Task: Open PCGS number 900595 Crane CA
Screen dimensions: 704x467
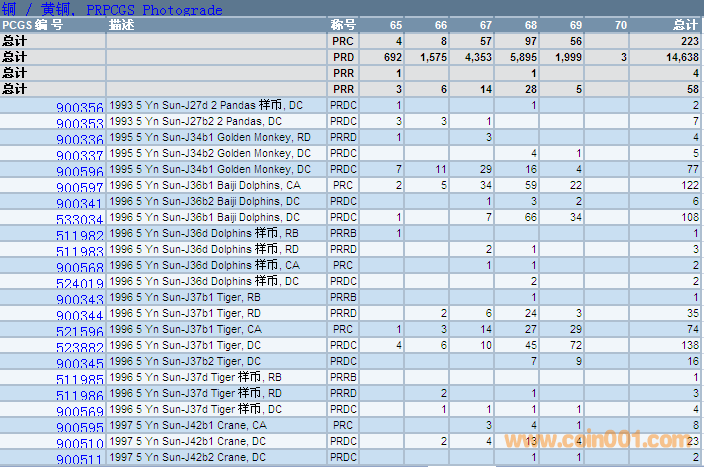Action: coord(78,427)
